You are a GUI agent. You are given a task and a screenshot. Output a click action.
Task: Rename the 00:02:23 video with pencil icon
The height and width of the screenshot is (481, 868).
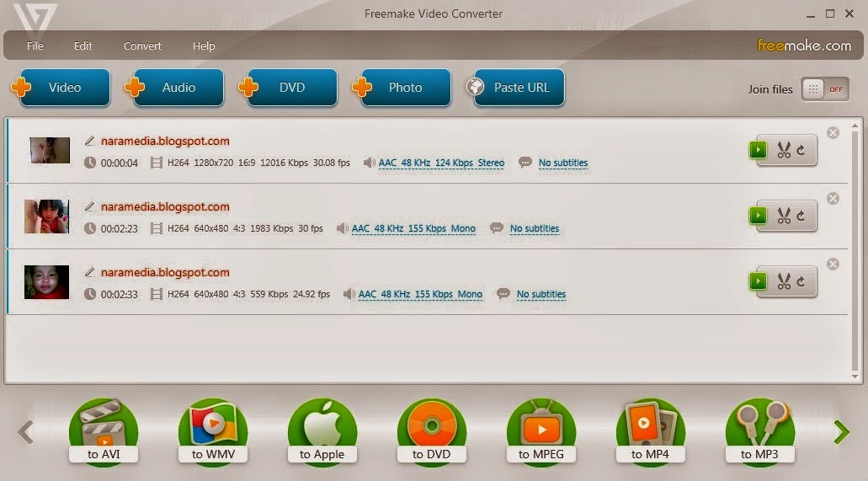tap(90, 206)
